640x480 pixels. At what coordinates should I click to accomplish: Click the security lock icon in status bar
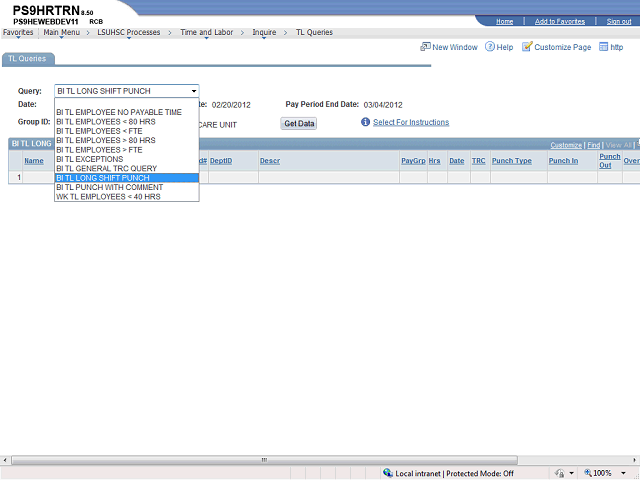(560, 473)
